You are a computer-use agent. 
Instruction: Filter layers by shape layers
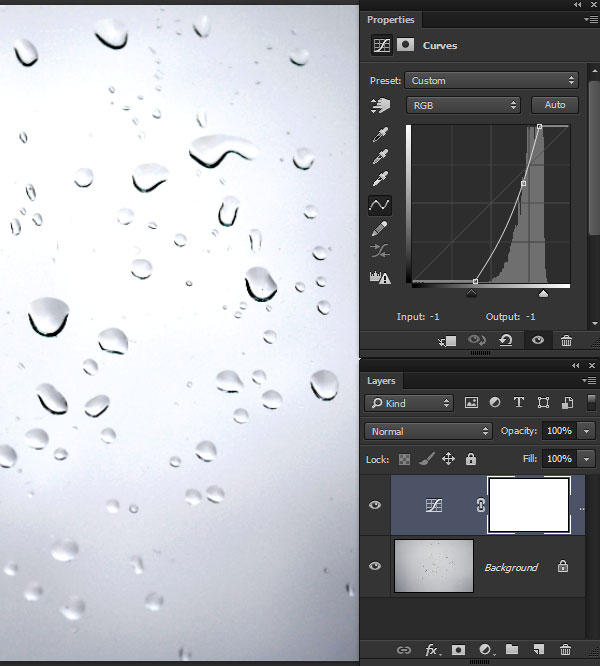tap(543, 403)
